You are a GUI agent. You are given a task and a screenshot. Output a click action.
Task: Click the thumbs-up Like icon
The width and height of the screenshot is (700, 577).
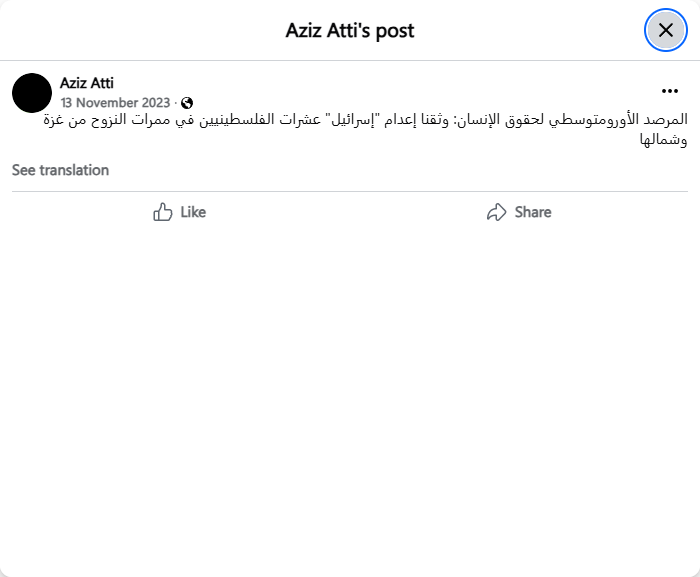pyautogui.click(x=163, y=212)
